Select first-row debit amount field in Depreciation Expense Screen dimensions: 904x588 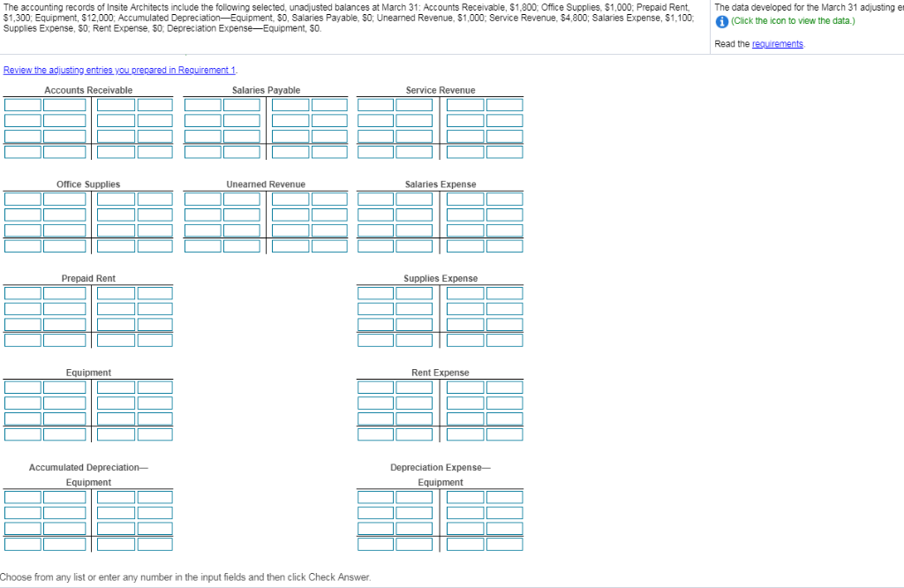coord(414,497)
